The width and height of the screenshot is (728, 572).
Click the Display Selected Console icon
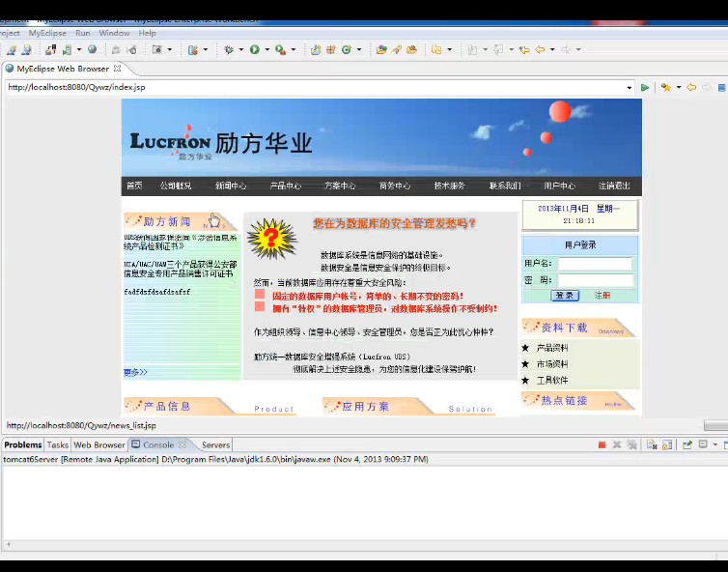tap(703, 444)
